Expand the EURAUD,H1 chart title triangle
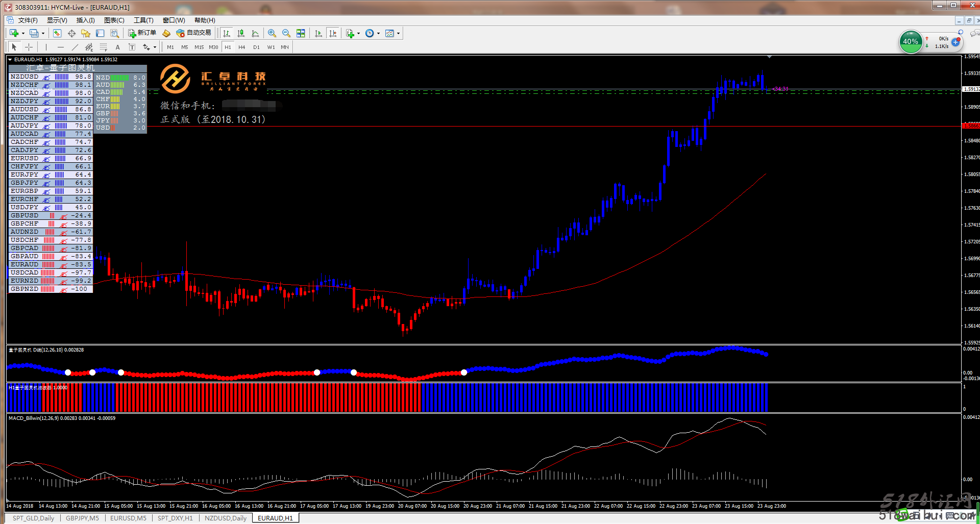This screenshot has height=524, width=980. click(x=10, y=60)
